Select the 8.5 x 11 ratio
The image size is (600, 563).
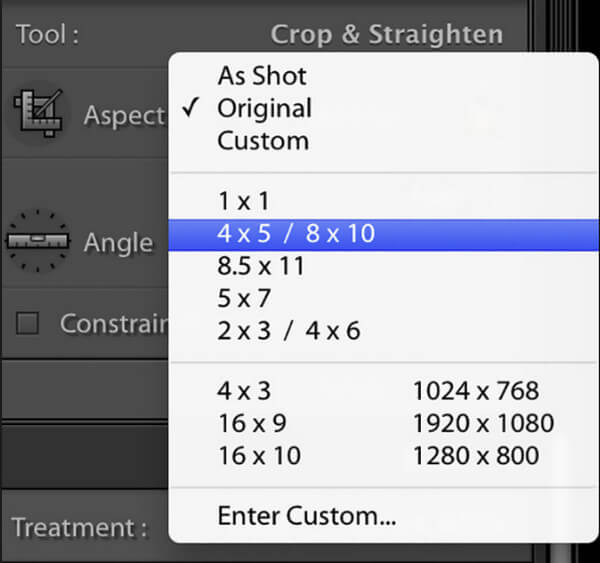click(x=261, y=267)
